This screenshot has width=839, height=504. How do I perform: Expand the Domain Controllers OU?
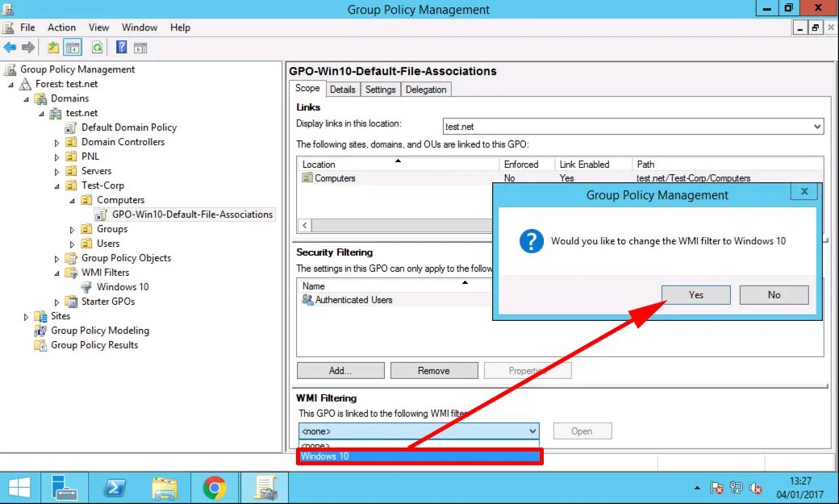coord(56,143)
